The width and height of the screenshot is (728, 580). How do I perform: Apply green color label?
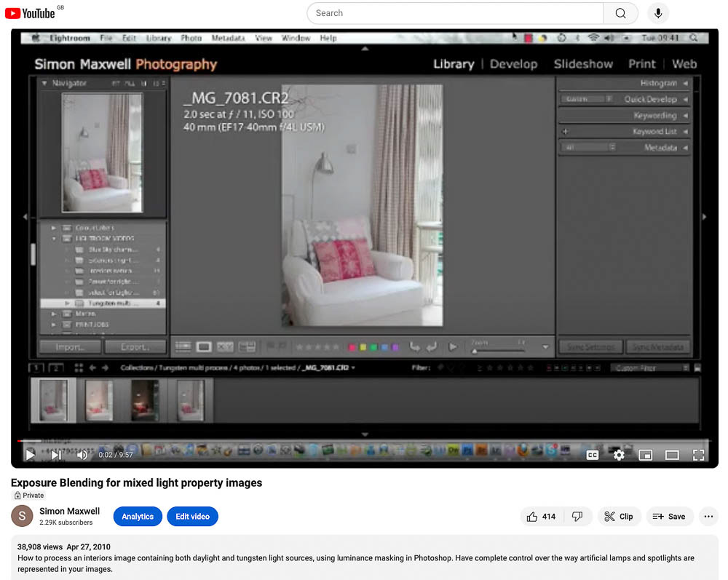pos(373,347)
